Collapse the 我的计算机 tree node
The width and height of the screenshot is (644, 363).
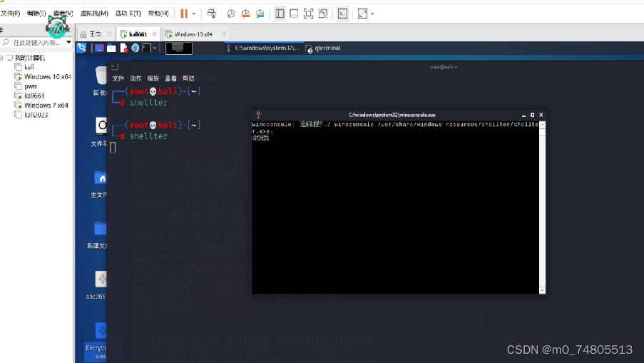pos(1,58)
